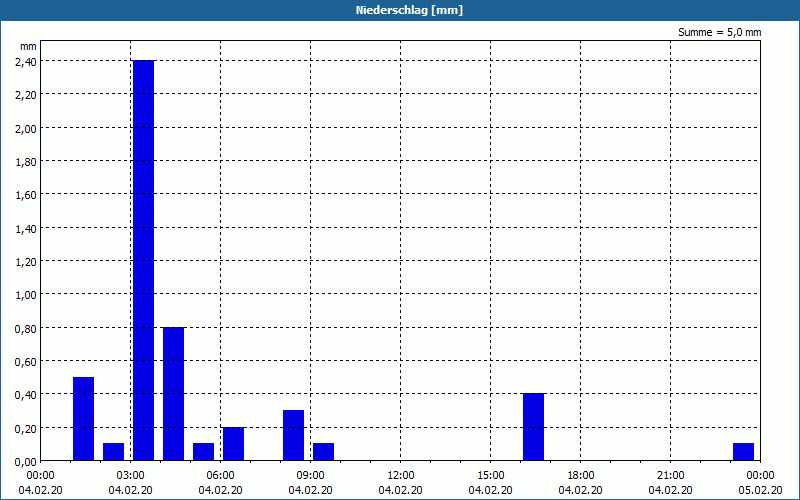Click the 0,00 y-axis value

pyautogui.click(x=26, y=462)
